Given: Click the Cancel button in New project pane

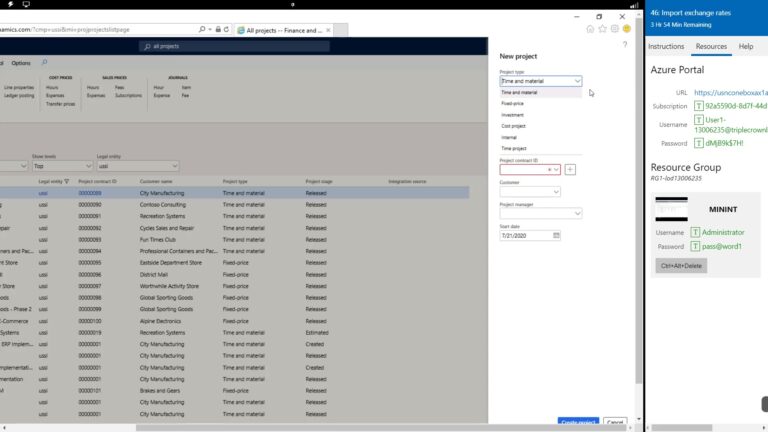Looking at the screenshot, I should (x=615, y=421).
